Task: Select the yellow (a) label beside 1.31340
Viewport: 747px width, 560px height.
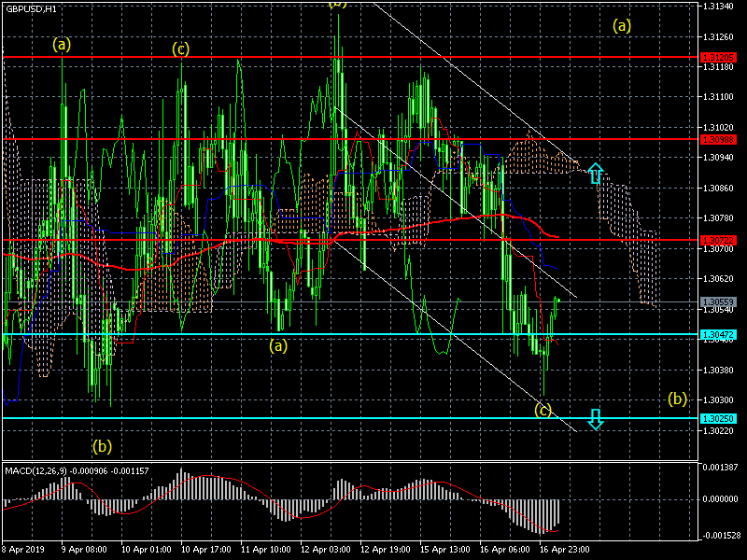Action: [x=622, y=25]
